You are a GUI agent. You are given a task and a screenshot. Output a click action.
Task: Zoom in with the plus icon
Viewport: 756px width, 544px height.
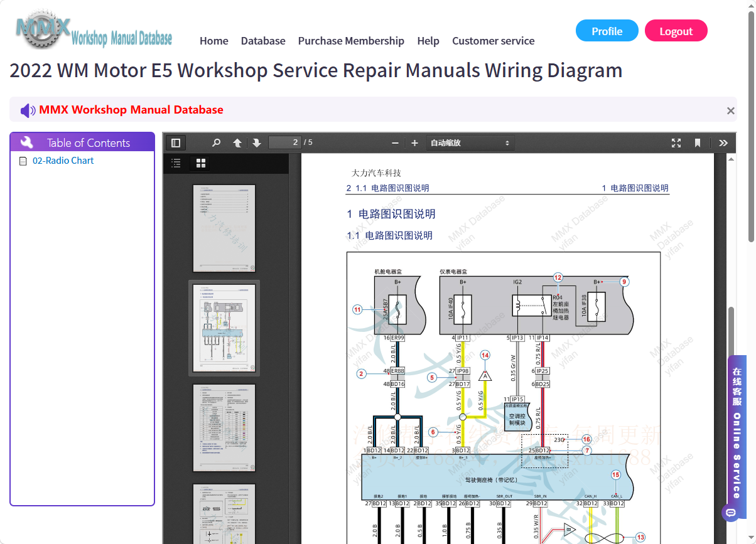point(414,143)
